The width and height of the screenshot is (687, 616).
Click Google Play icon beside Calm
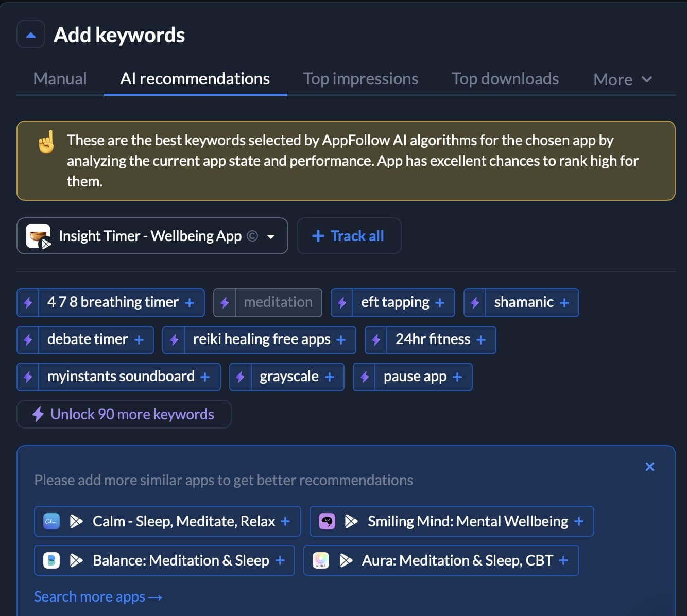point(76,521)
